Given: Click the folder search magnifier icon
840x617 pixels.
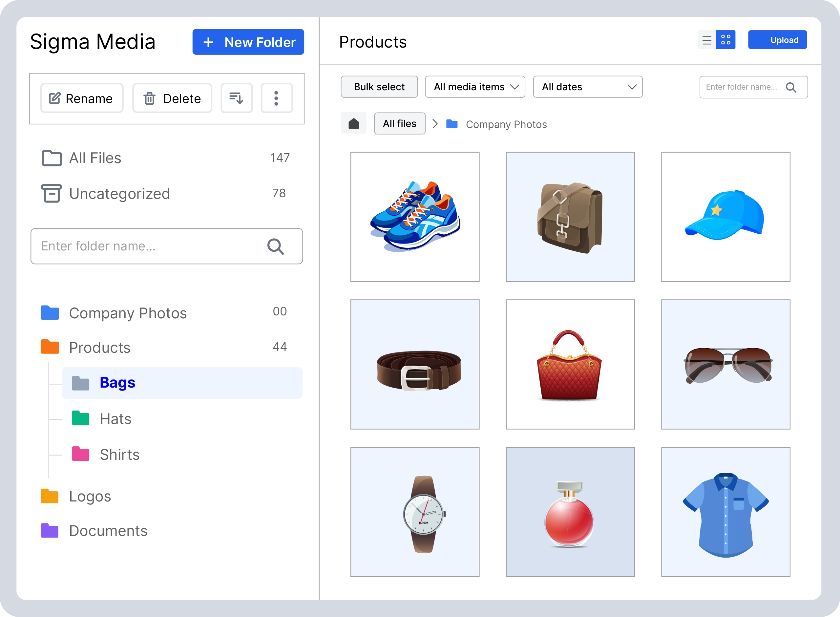Looking at the screenshot, I should coord(276,246).
